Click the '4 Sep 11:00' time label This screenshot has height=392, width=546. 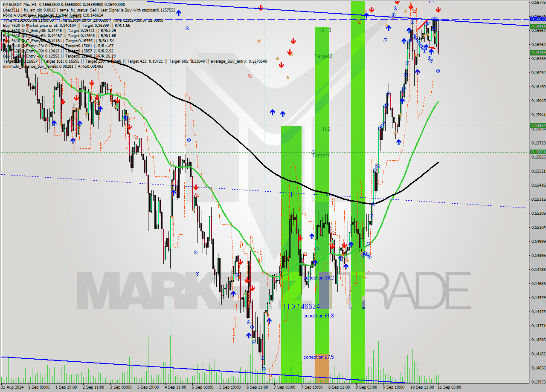pos(175,387)
